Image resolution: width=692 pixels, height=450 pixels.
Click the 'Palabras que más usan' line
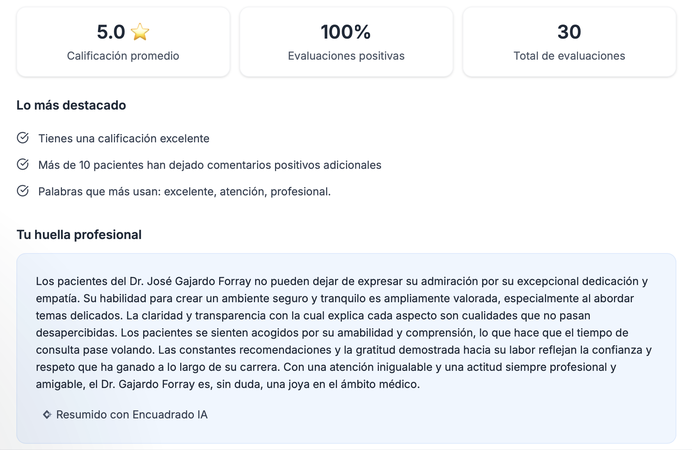click(184, 190)
